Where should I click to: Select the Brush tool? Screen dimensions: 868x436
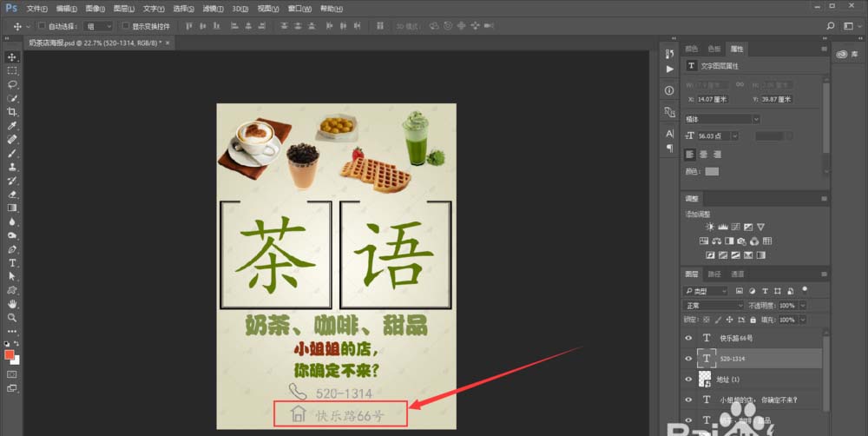pyautogui.click(x=11, y=153)
